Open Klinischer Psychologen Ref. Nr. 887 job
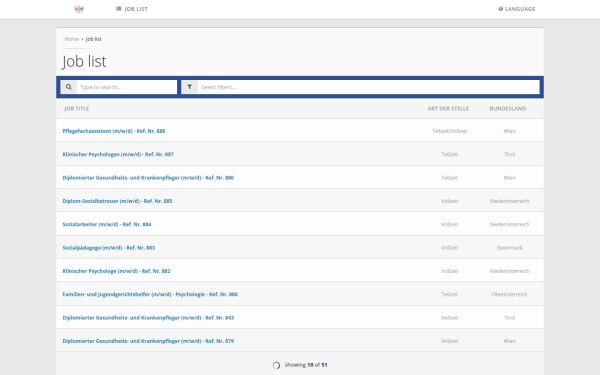Image resolution: width=600 pixels, height=375 pixels. tap(118, 154)
